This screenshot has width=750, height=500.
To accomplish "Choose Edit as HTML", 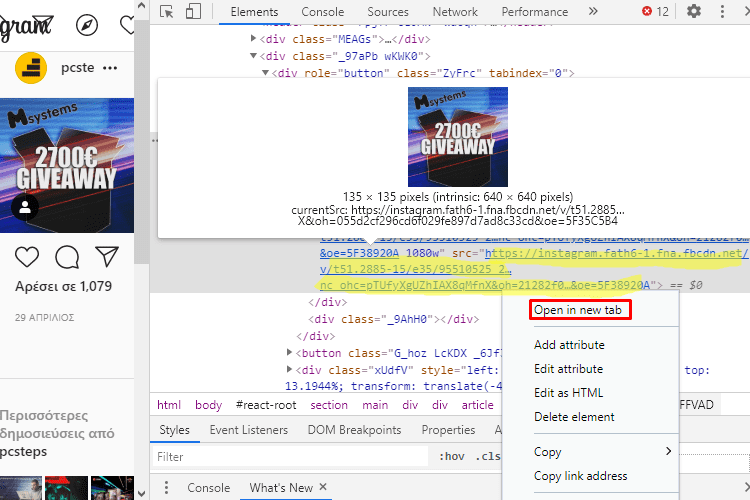I will coord(568,393).
